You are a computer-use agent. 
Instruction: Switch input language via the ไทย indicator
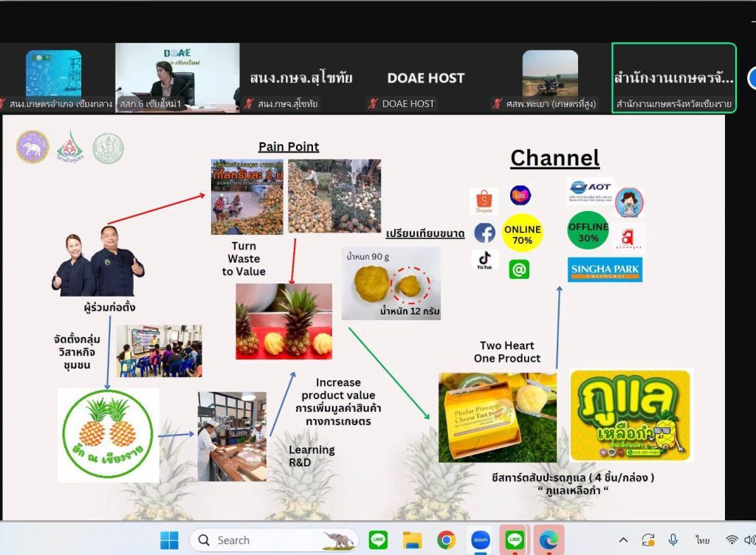click(701, 540)
